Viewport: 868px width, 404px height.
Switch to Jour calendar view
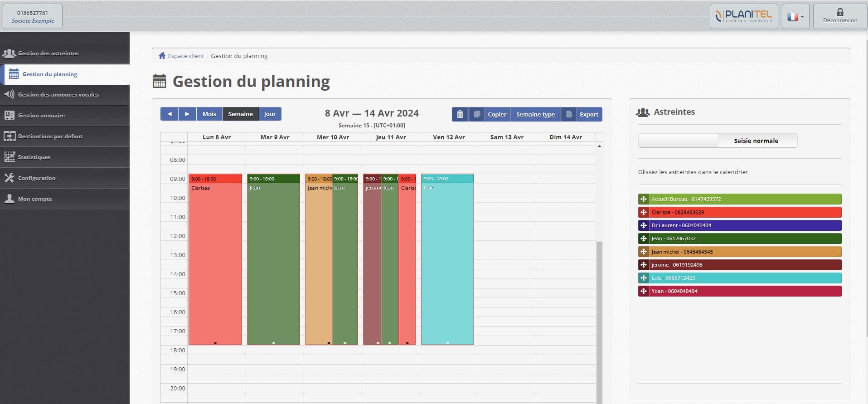point(270,114)
